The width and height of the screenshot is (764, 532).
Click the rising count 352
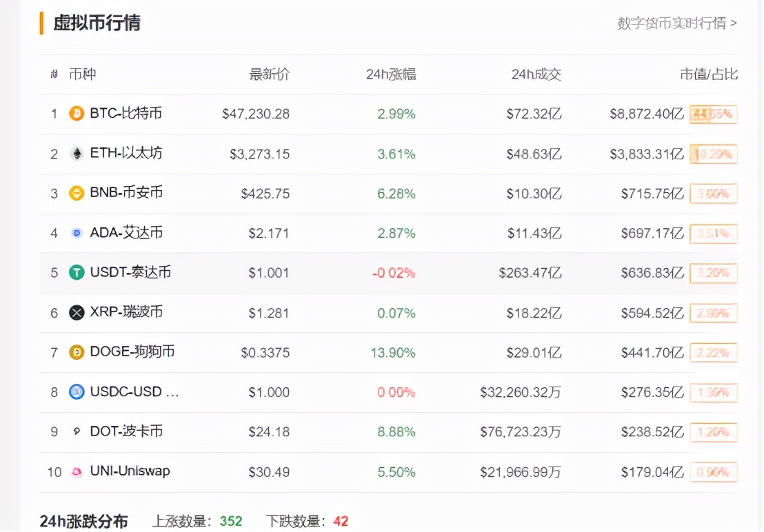(x=231, y=521)
